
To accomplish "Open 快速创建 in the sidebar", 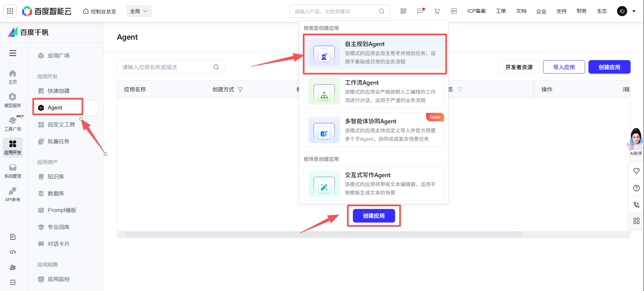I will click(x=66, y=91).
